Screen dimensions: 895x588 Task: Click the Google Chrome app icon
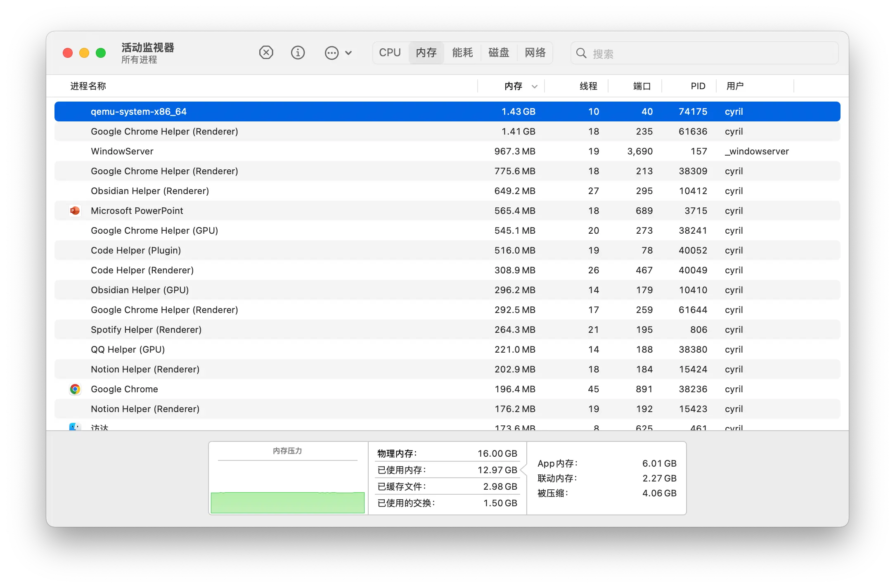[75, 389]
